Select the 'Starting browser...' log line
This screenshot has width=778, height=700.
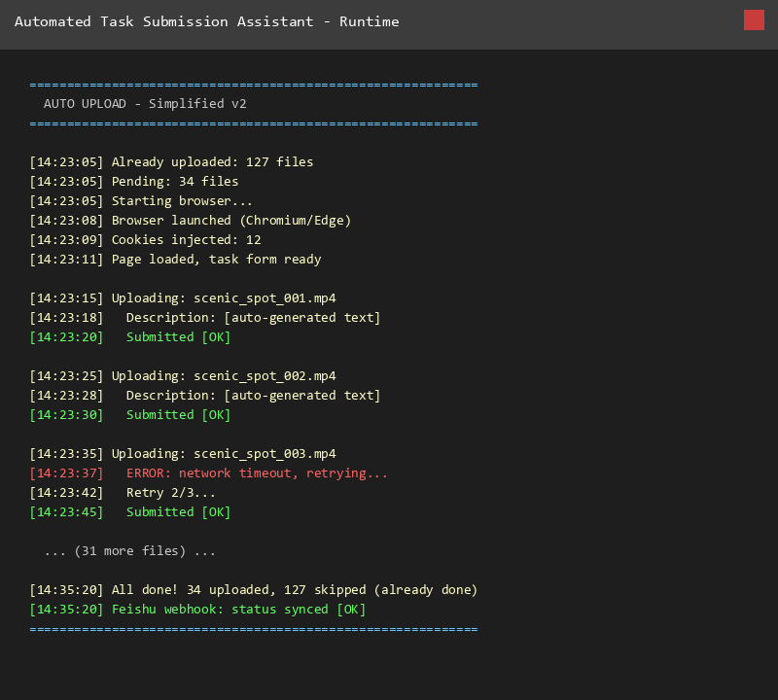coord(141,201)
